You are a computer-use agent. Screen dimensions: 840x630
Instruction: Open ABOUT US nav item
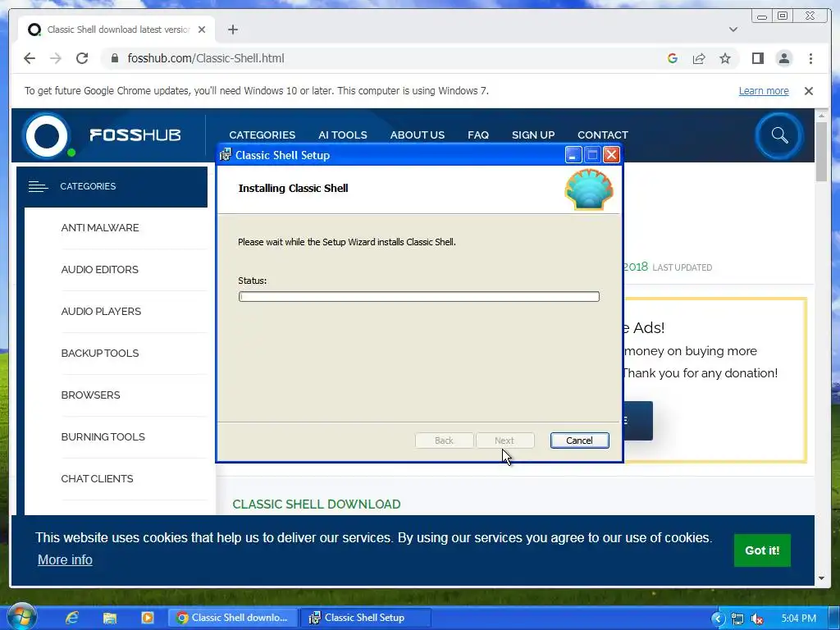tap(417, 135)
